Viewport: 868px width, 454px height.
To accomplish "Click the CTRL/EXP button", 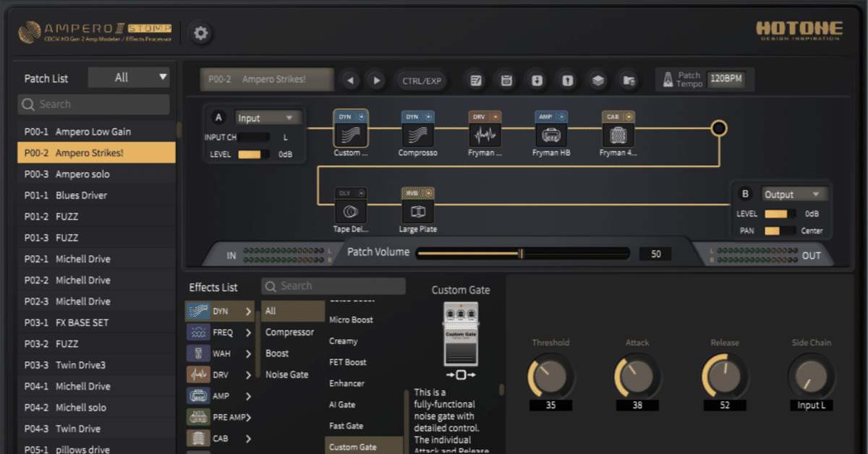I will point(422,80).
